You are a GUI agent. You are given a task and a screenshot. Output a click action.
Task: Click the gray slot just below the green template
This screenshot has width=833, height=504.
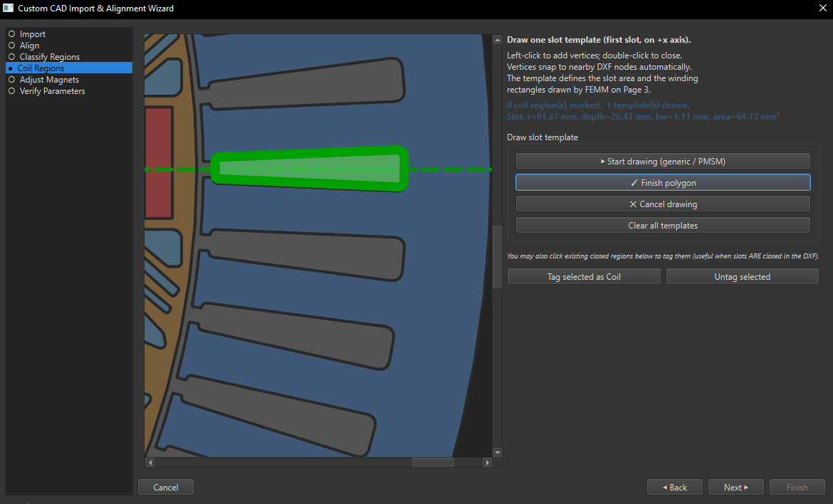click(x=307, y=255)
